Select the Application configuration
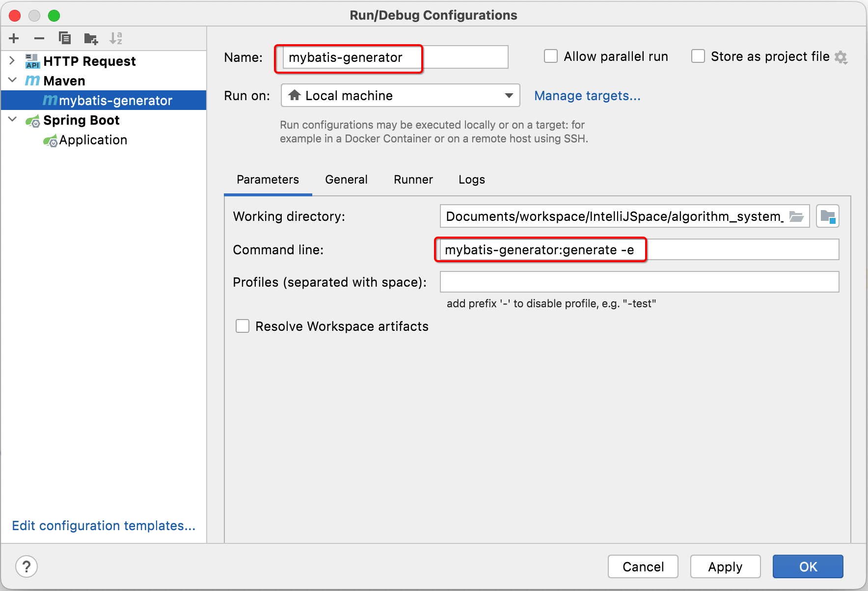 [104, 140]
